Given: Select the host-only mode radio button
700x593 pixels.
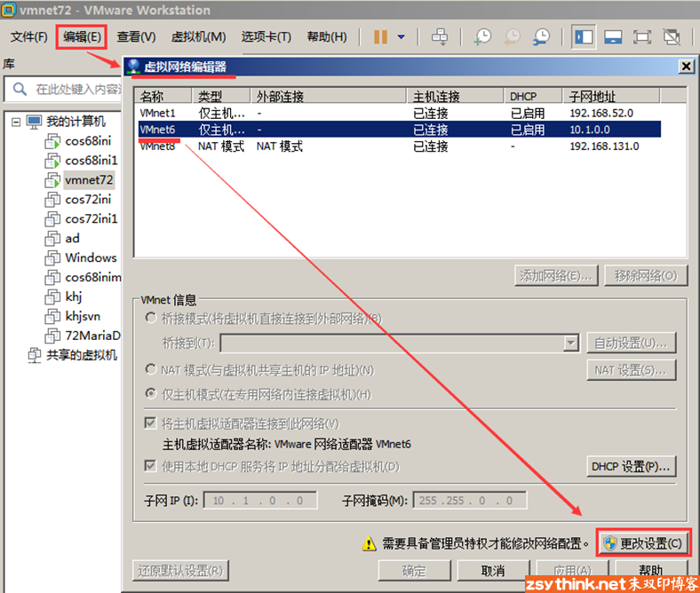Looking at the screenshot, I should [x=151, y=393].
